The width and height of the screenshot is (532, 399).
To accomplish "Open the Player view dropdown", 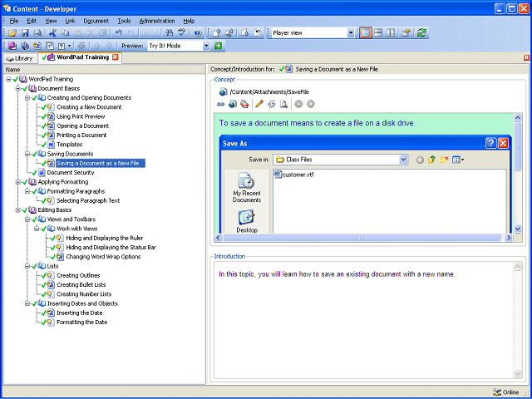I will (351, 33).
